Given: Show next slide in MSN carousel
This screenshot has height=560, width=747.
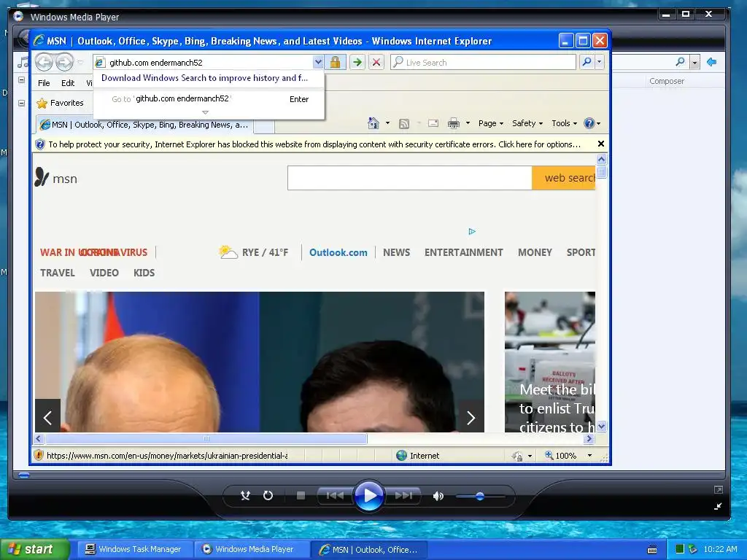Looking at the screenshot, I should pyautogui.click(x=471, y=418).
